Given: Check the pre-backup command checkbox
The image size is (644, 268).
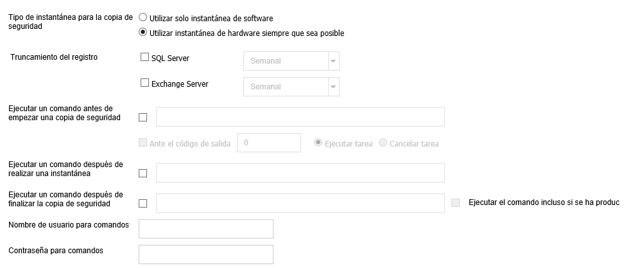Looking at the screenshot, I should (143, 117).
